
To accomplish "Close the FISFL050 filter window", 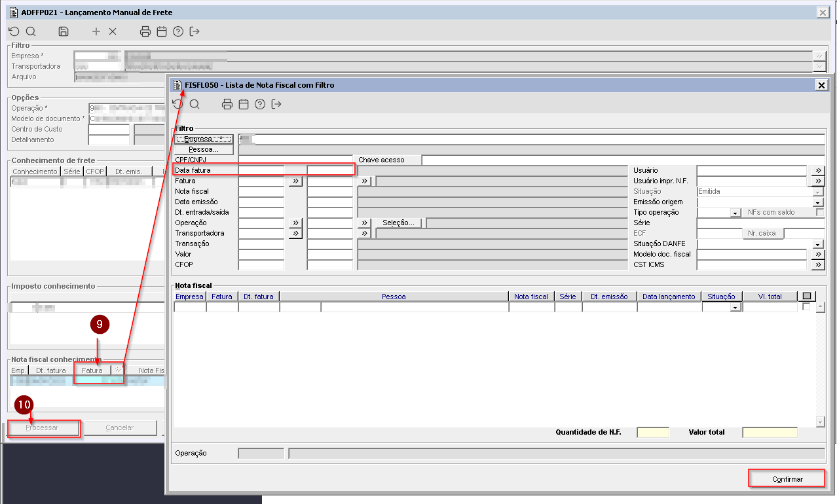I will click(821, 85).
